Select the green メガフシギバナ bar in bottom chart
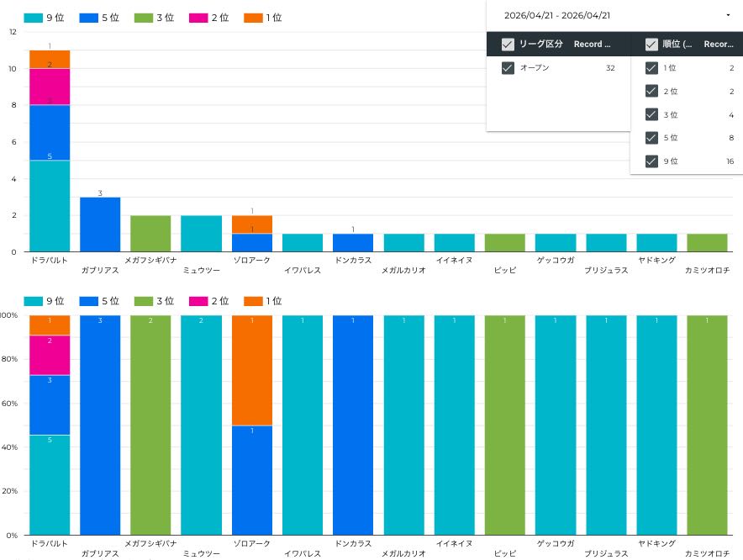The height and width of the screenshot is (560, 743). coord(150,425)
